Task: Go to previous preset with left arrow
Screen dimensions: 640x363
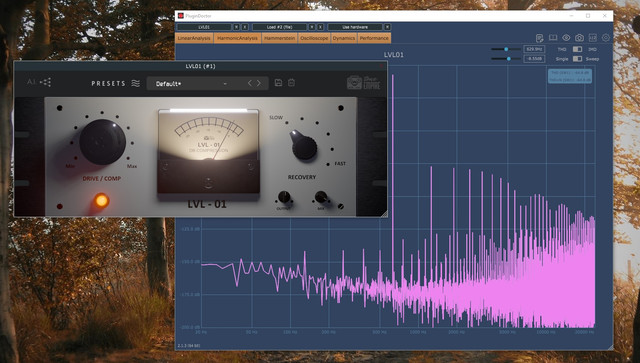Action: pyautogui.click(x=250, y=83)
